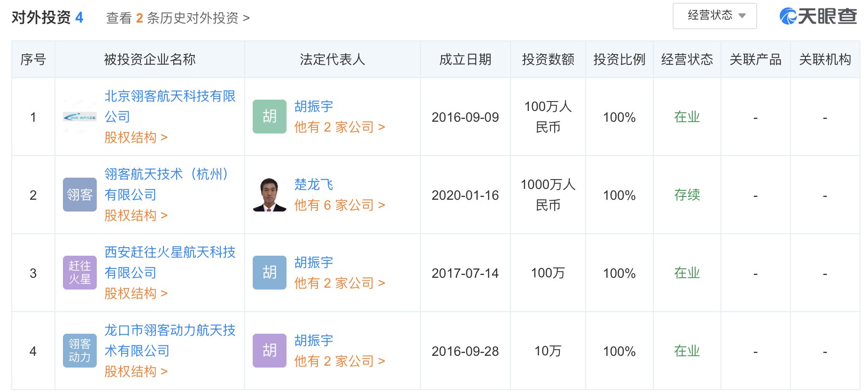Open 胡振宇 profile in row 3
The image size is (868, 392).
point(314,262)
